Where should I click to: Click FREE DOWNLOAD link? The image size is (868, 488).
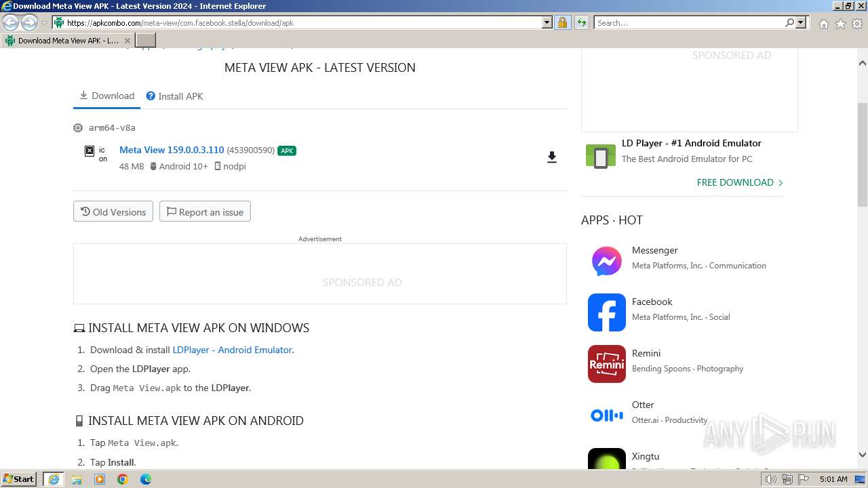[x=740, y=182]
